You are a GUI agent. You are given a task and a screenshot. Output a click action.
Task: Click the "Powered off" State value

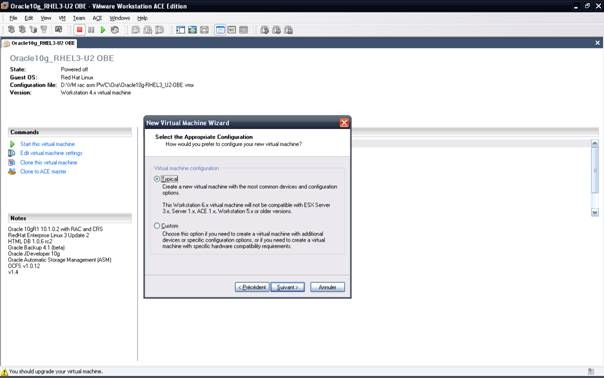[74, 69]
